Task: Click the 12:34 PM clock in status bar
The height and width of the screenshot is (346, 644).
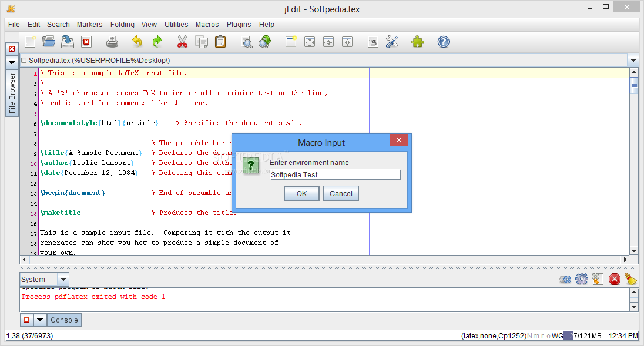Action: pos(623,336)
